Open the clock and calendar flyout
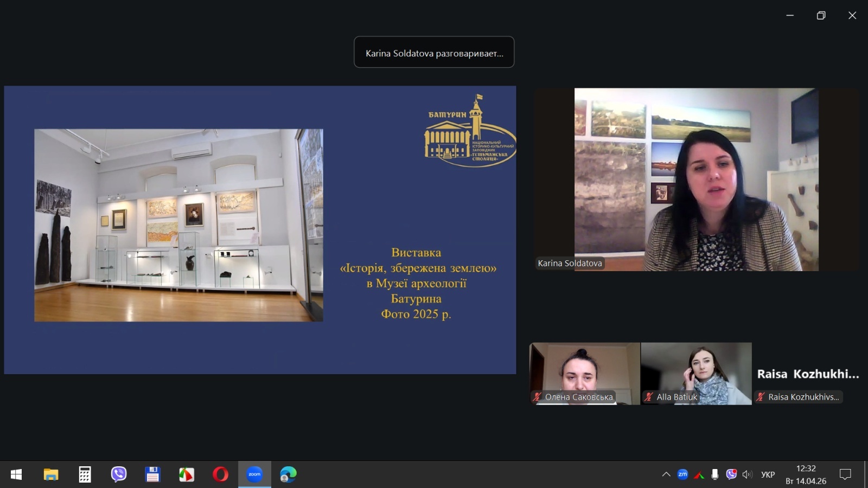The width and height of the screenshot is (868, 488). pyautogui.click(x=806, y=474)
